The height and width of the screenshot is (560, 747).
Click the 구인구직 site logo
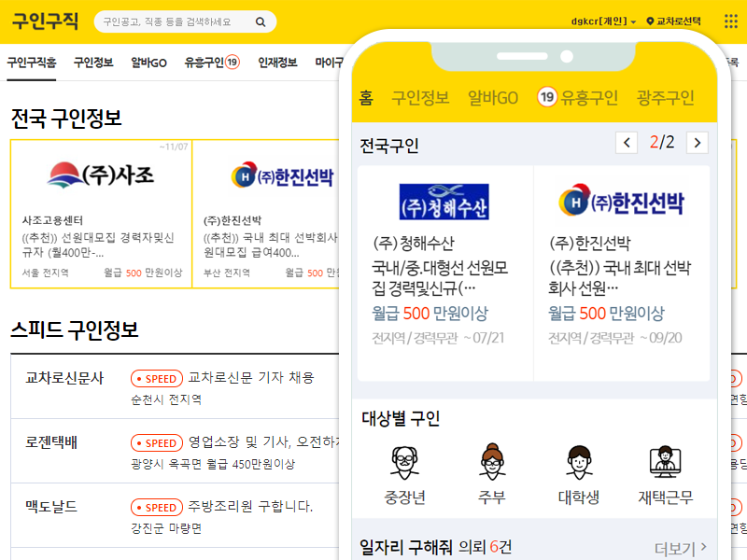pyautogui.click(x=45, y=21)
